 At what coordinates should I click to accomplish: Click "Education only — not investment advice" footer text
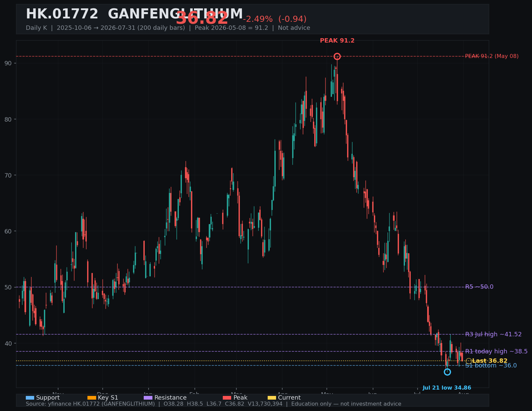tap(346, 404)
